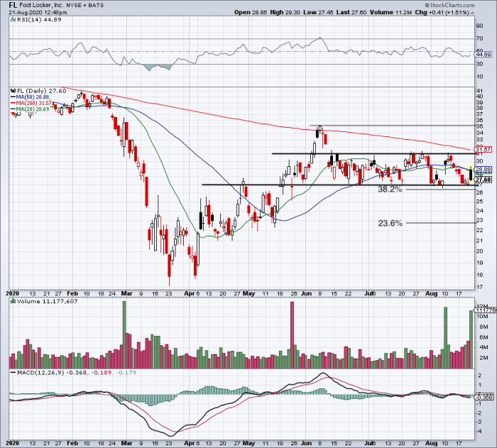Click the green line swatch next to MA(20)

[x=13, y=109]
